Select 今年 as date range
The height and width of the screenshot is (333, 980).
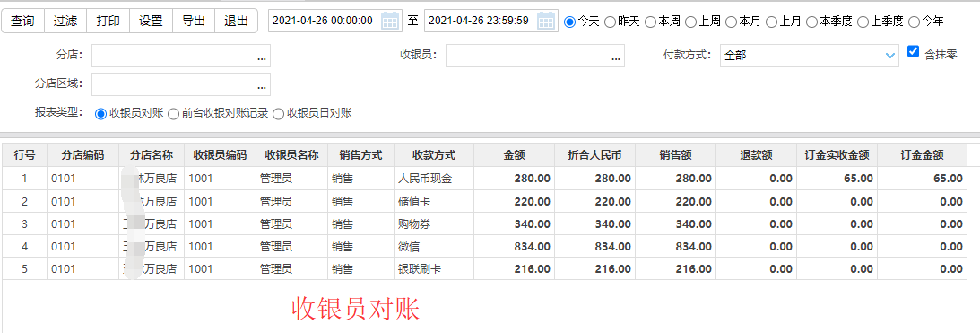(x=914, y=22)
